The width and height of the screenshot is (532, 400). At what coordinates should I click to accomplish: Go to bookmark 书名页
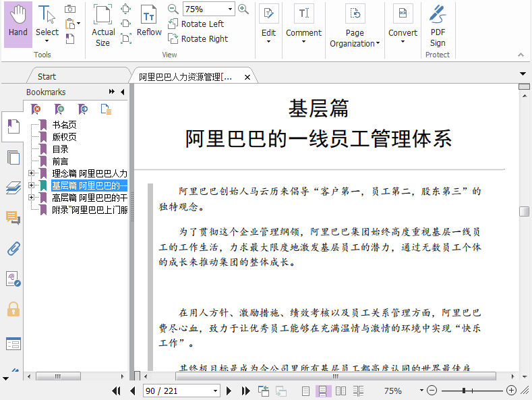coord(65,125)
